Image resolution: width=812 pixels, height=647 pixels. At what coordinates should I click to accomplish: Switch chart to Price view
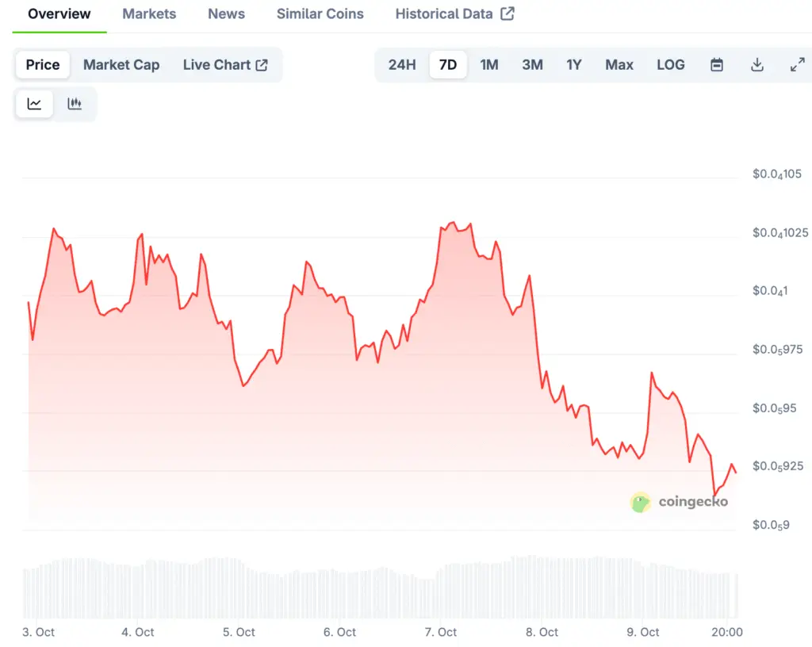43,65
